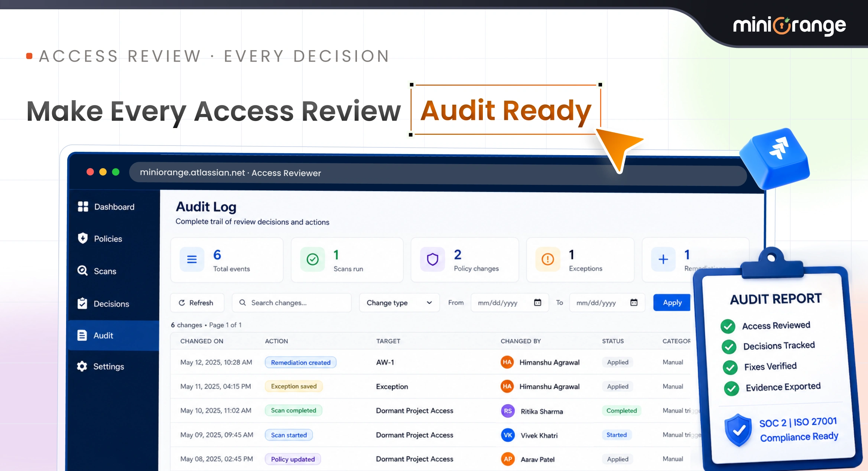Click the ACTION column header
The width and height of the screenshot is (868, 471).
[x=276, y=341]
